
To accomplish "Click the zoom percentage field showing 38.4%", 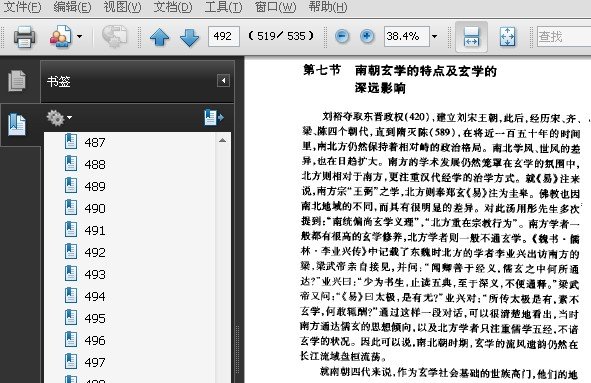I will [x=406, y=36].
